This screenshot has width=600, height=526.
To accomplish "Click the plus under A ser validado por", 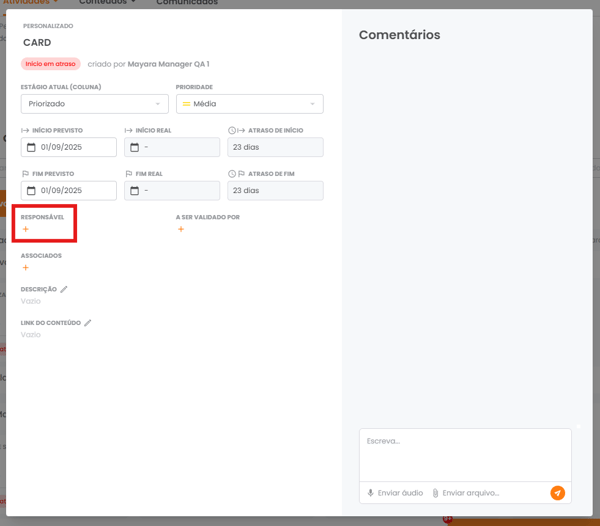I will point(181,230).
